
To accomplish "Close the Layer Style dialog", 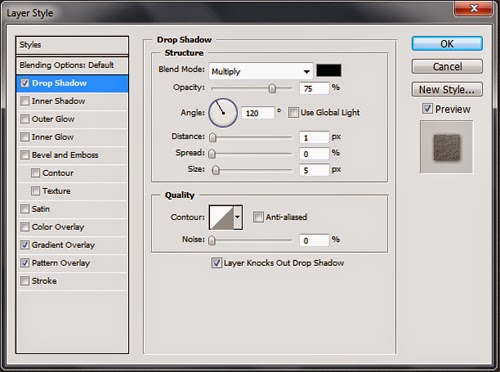I will (x=474, y=8).
